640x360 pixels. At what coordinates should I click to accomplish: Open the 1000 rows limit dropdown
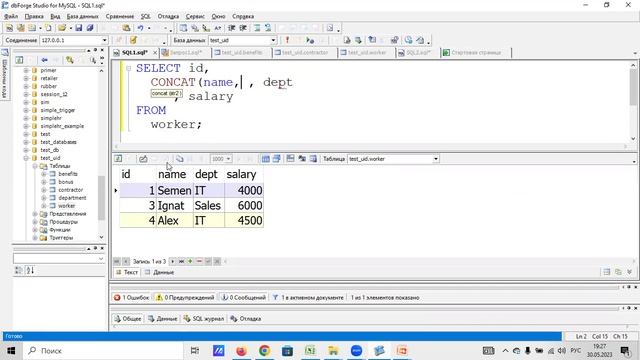click(x=229, y=159)
